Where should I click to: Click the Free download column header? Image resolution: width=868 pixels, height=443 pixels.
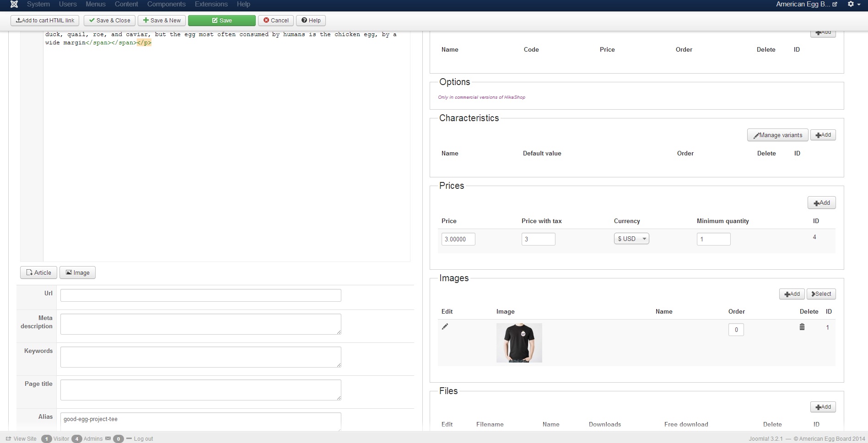coord(686,424)
